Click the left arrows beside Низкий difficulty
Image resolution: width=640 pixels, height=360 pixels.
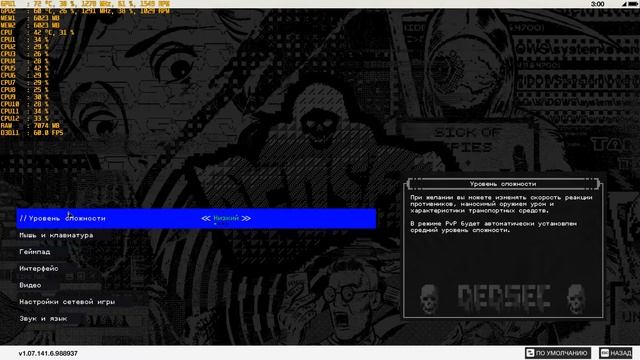coord(206,218)
